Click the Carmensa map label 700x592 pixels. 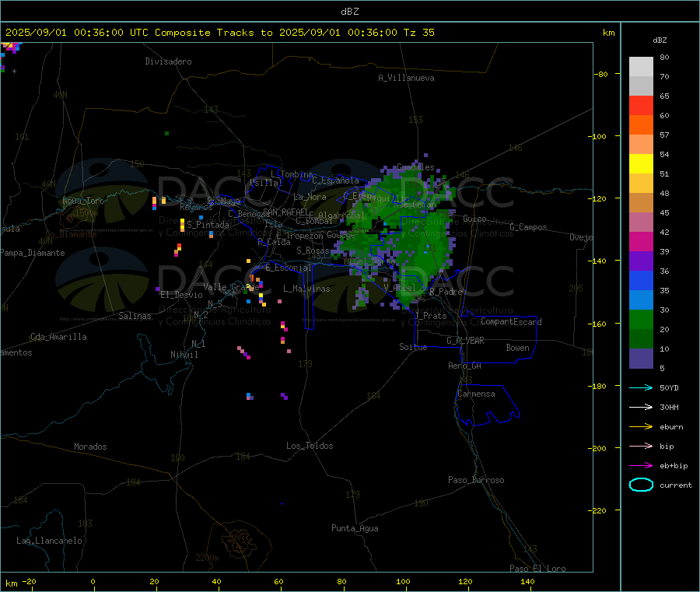click(x=476, y=394)
